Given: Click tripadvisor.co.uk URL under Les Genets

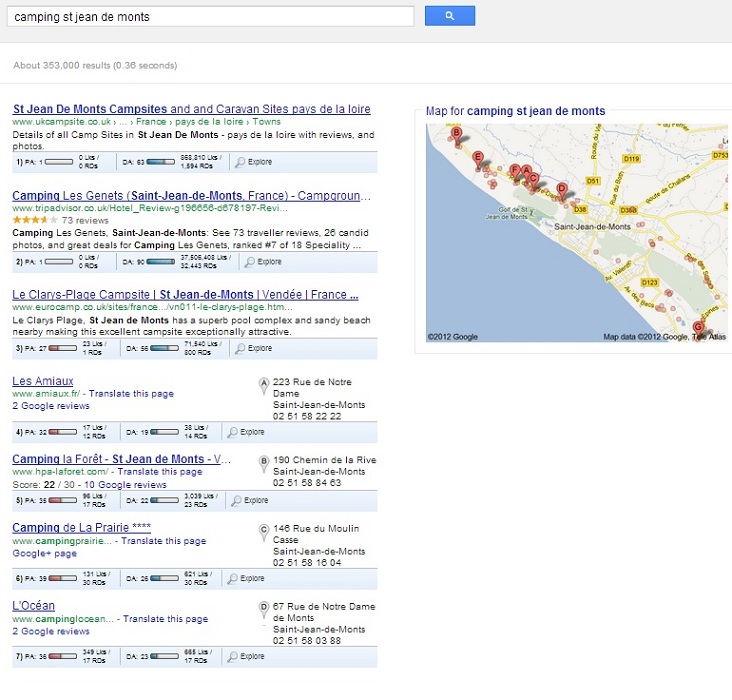Looking at the screenshot, I should point(150,208).
